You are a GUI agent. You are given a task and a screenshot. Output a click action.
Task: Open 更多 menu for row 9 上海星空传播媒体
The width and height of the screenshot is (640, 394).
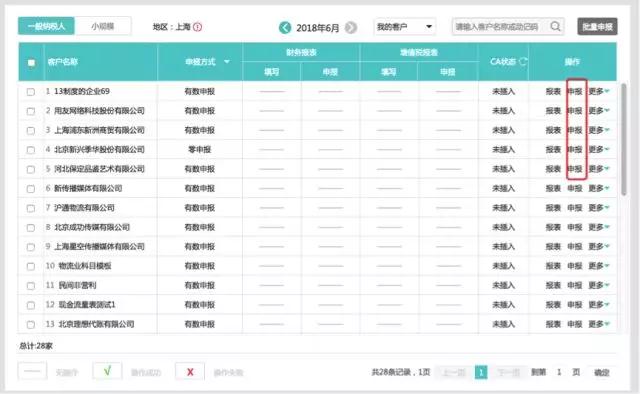tap(598, 247)
